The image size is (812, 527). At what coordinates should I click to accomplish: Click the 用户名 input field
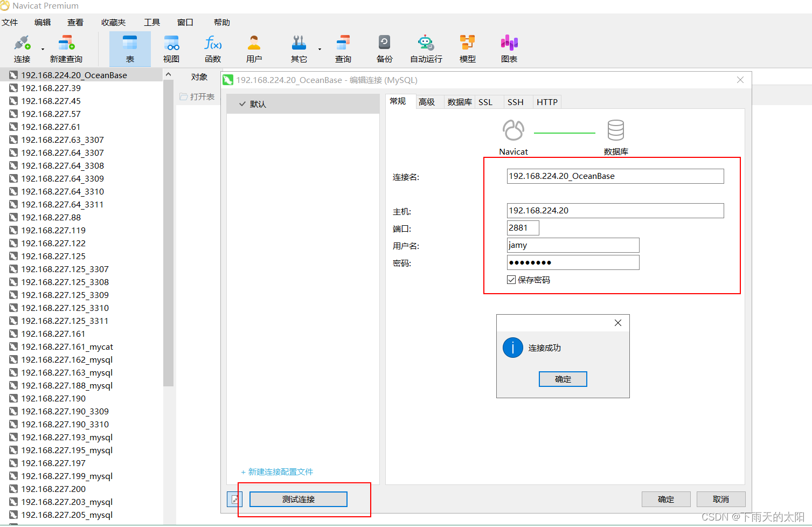[573, 245]
